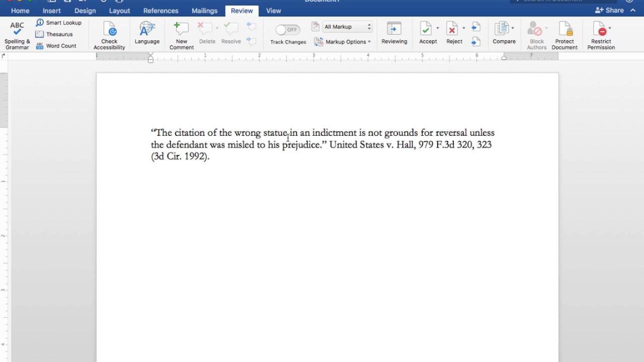This screenshot has width=644, height=362.
Task: Open the Language tool
Action: coord(147,33)
